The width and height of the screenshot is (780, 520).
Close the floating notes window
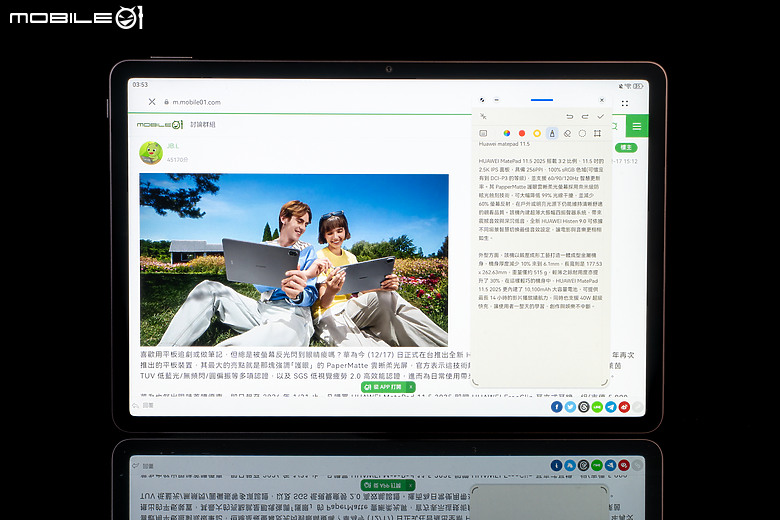(602, 100)
